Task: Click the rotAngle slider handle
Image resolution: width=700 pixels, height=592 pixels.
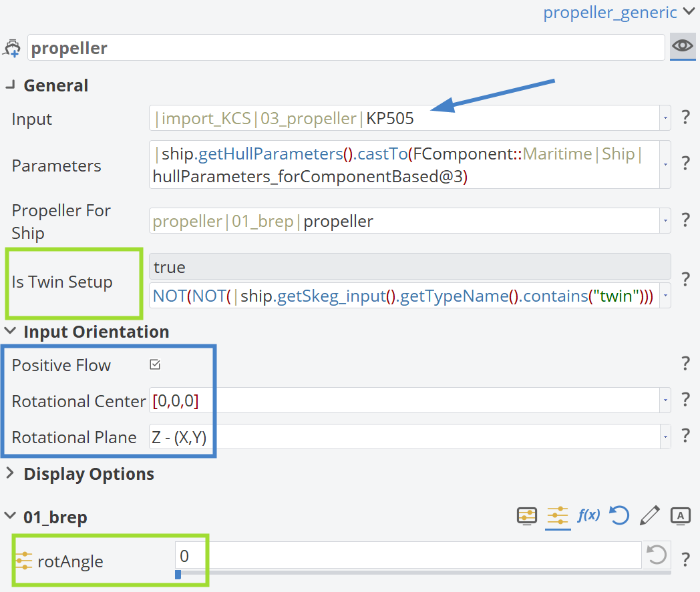Action: coord(178,574)
